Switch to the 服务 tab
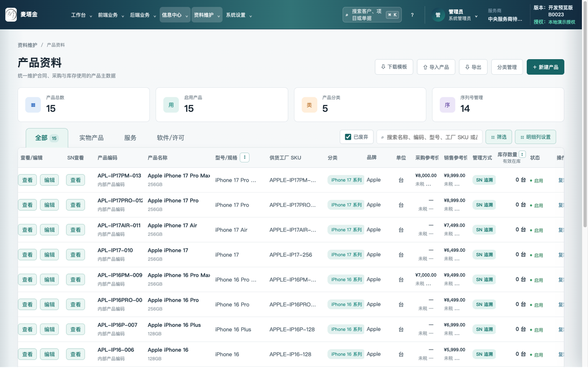This screenshot has height=368, width=588. click(130, 138)
